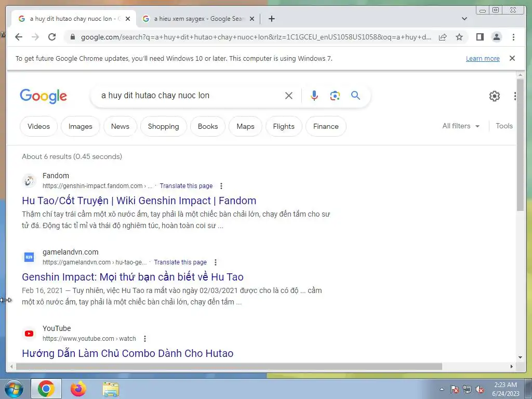Image resolution: width=532 pixels, height=399 pixels.
Task: Open more options for YouTube result
Action: (x=145, y=339)
